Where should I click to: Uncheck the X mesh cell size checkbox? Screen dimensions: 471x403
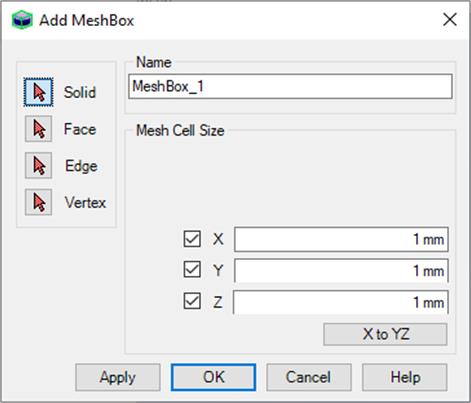[x=192, y=239]
